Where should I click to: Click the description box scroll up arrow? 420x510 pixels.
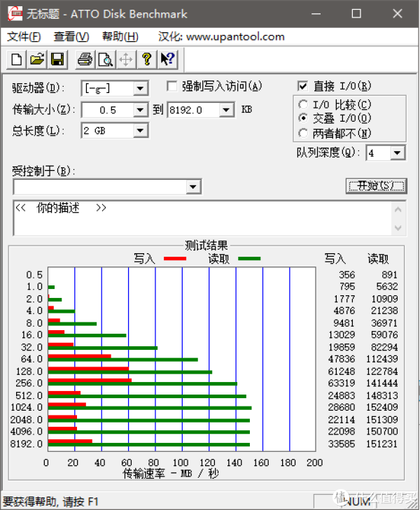coord(398,210)
